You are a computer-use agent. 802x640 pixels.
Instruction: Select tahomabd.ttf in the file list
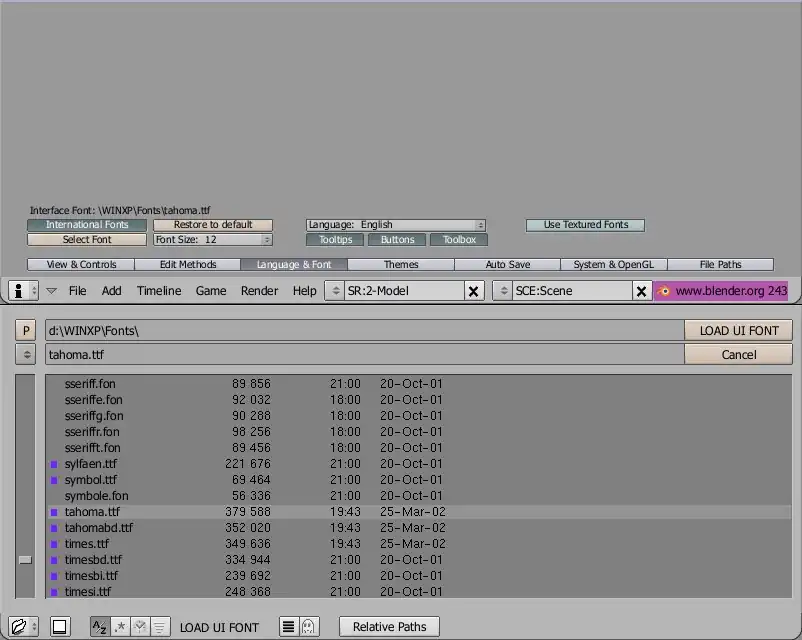point(98,528)
